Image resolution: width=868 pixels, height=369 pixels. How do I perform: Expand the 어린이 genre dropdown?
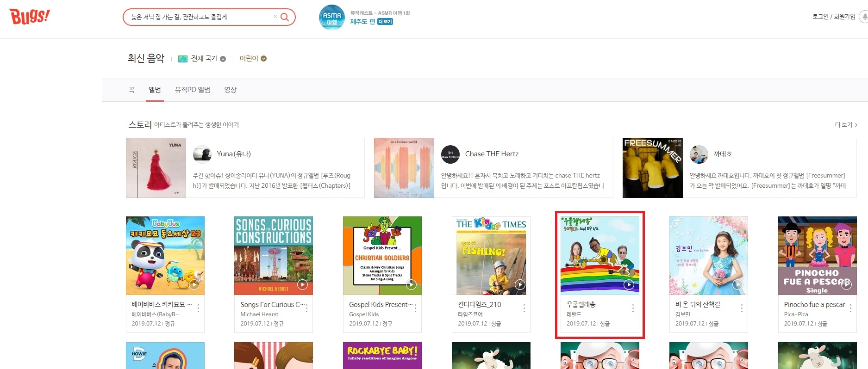click(253, 59)
